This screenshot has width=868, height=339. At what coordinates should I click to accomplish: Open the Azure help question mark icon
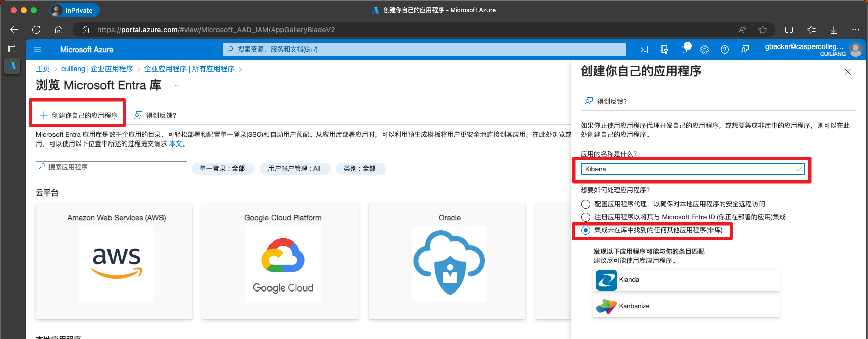[x=725, y=50]
